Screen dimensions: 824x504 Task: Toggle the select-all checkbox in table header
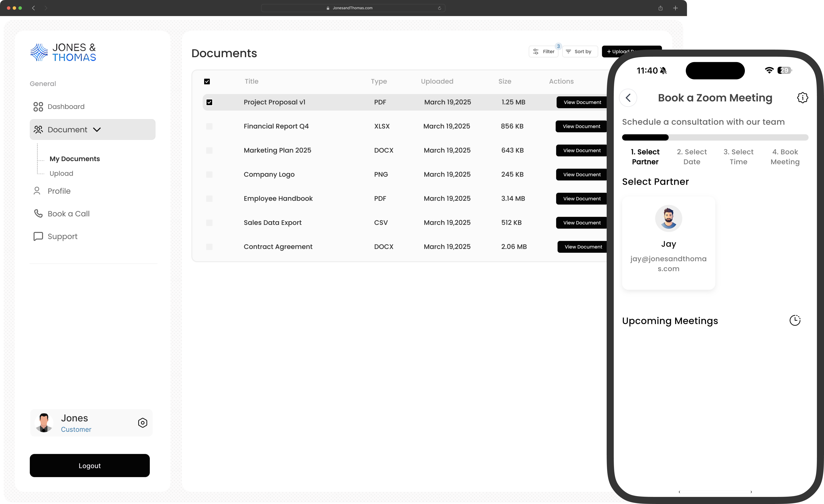tap(207, 81)
